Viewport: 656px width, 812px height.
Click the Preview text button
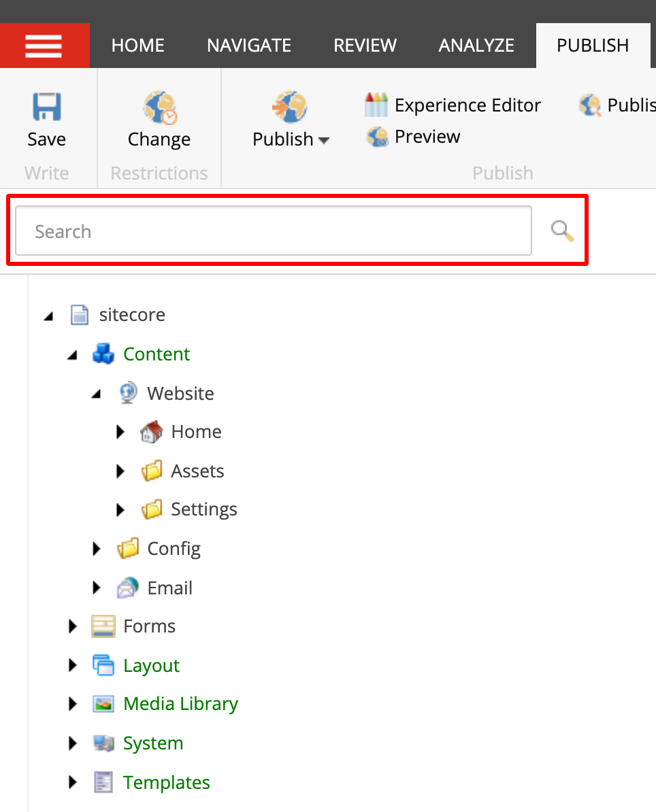point(427,137)
